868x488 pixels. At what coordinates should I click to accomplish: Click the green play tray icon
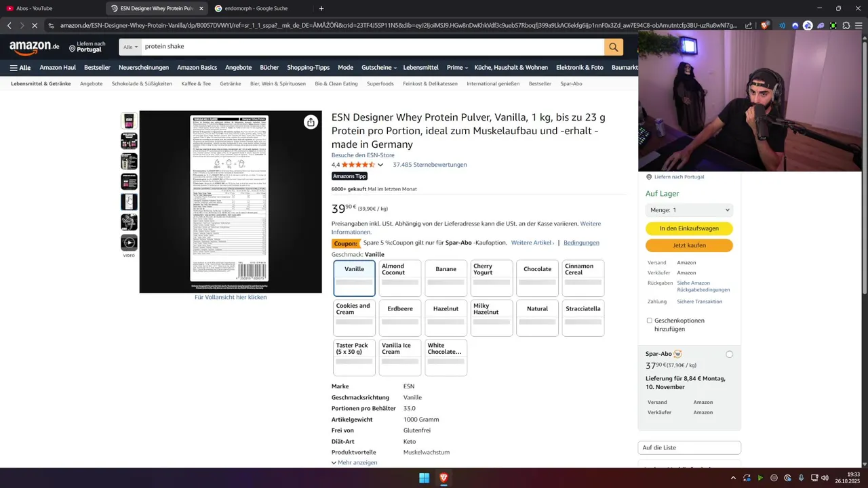pyautogui.click(x=760, y=478)
